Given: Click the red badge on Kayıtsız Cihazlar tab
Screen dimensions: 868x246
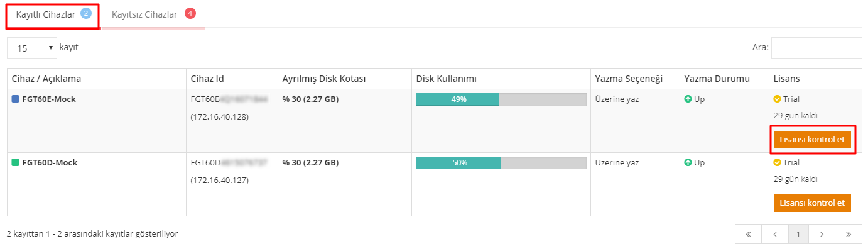Looking at the screenshot, I should point(191,13).
